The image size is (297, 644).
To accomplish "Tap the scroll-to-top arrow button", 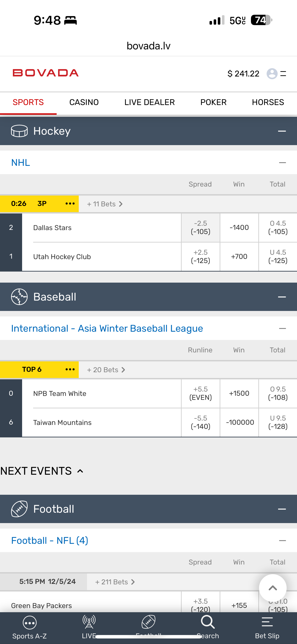I will (273, 588).
